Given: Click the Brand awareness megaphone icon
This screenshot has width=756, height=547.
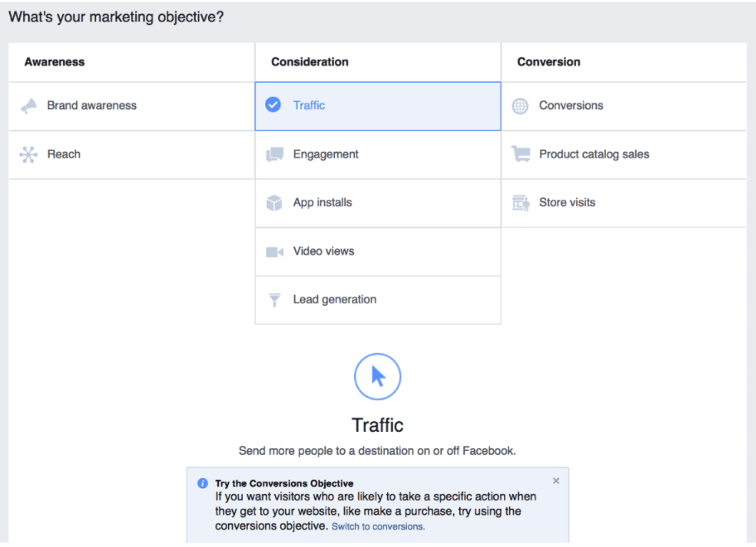Looking at the screenshot, I should coord(29,106).
